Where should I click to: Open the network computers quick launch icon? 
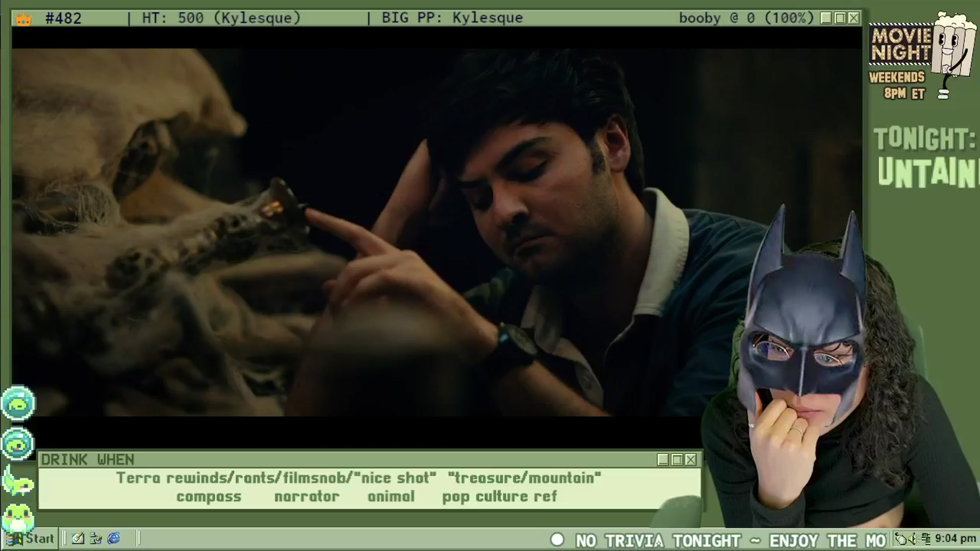[95, 538]
